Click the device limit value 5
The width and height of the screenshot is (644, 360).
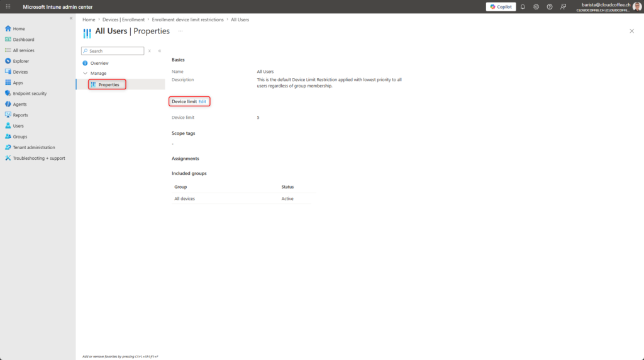click(x=258, y=118)
